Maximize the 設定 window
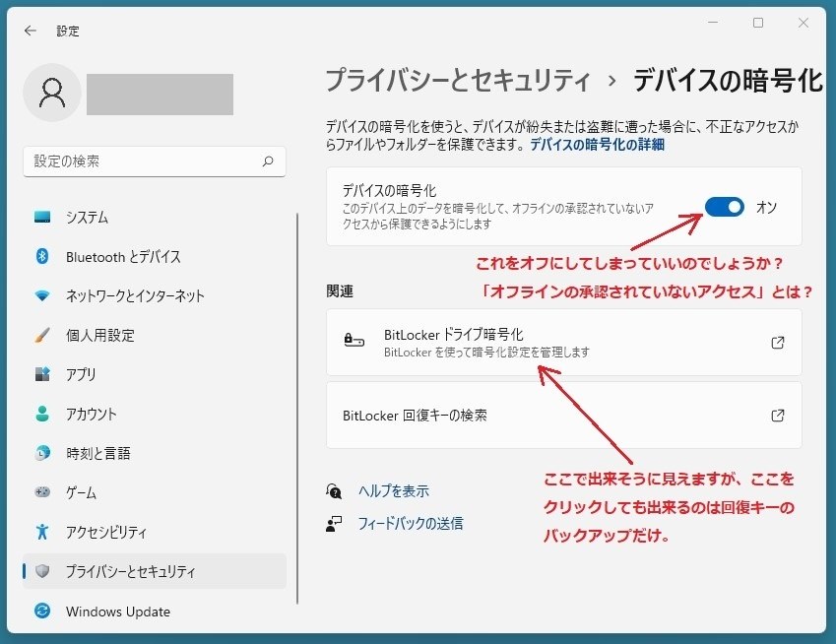The width and height of the screenshot is (836, 644). click(x=758, y=23)
